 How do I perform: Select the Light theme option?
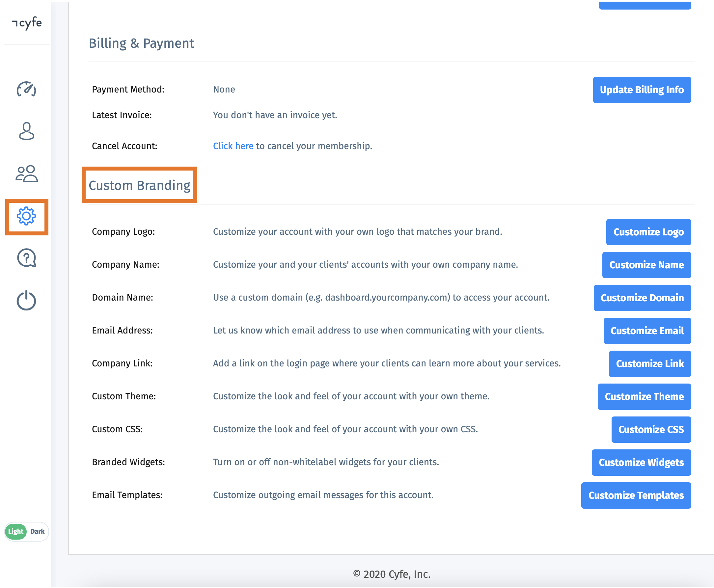click(x=15, y=531)
